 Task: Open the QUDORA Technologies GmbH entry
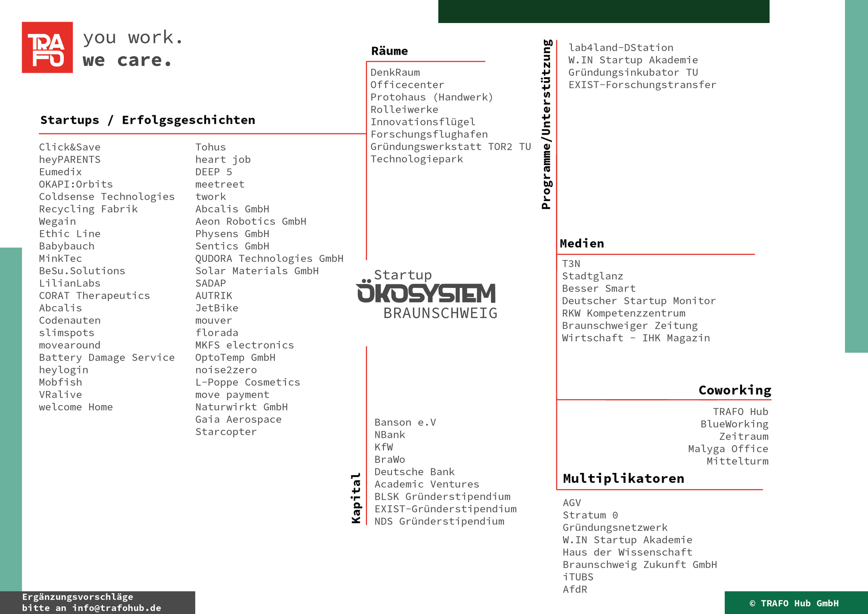tap(269, 259)
